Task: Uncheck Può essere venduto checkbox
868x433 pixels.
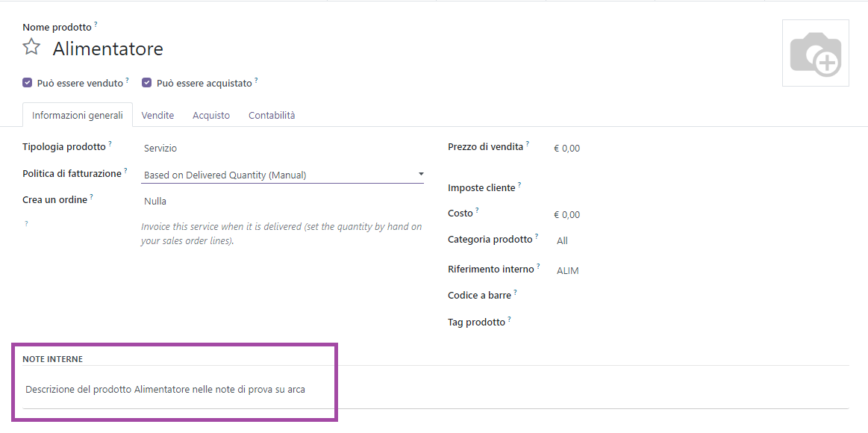Action: (28, 83)
